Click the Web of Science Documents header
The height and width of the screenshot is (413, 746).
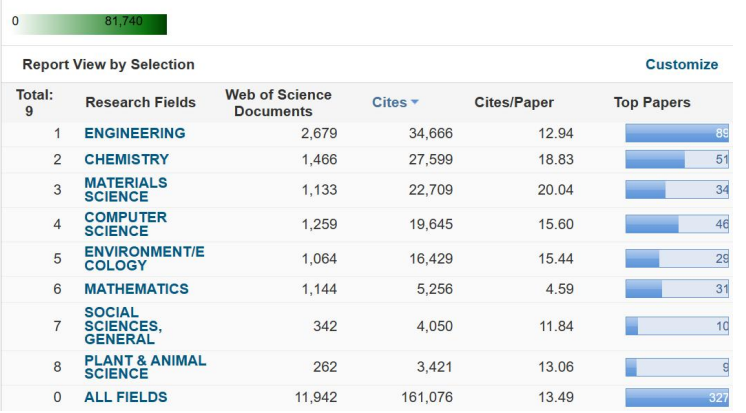coord(278,103)
